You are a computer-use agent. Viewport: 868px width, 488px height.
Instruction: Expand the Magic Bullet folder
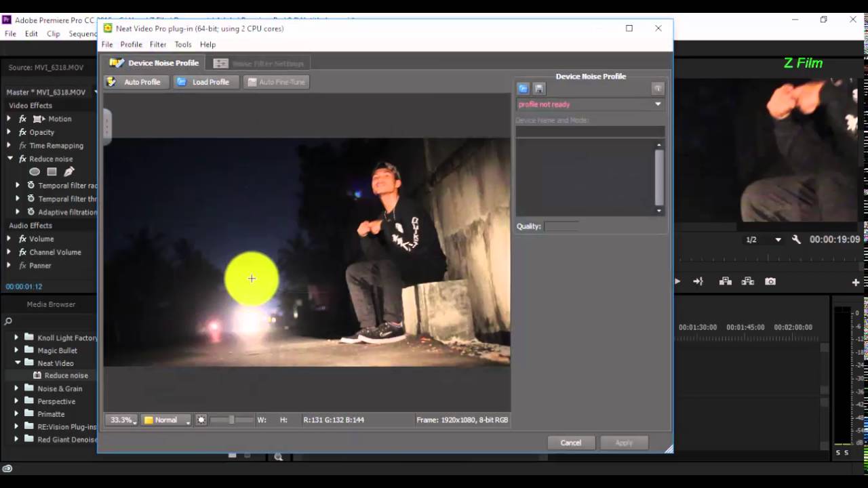click(16, 350)
